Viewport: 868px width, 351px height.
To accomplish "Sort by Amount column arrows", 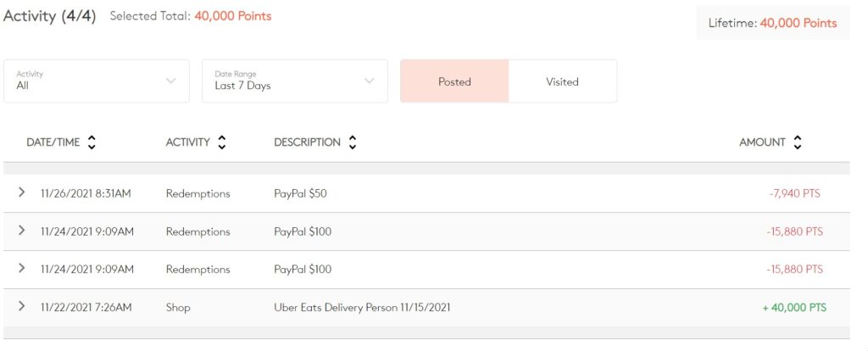I will point(797,142).
